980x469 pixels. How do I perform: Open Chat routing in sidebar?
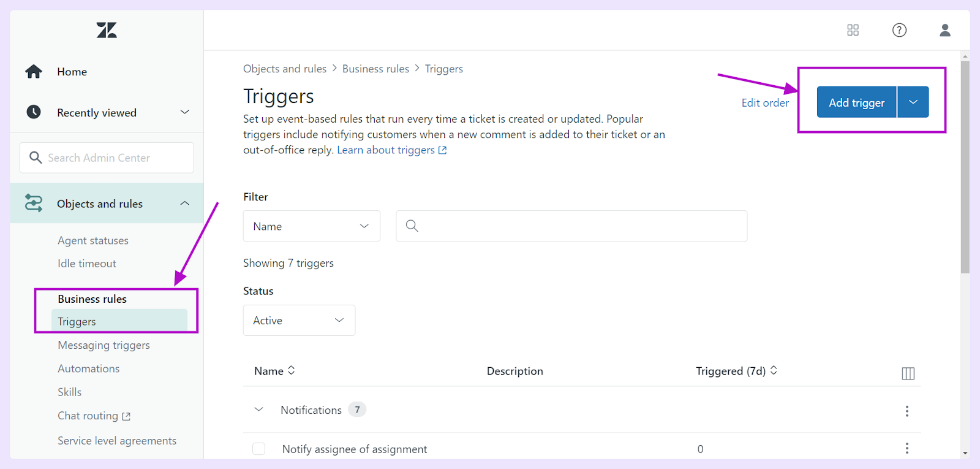(x=88, y=416)
